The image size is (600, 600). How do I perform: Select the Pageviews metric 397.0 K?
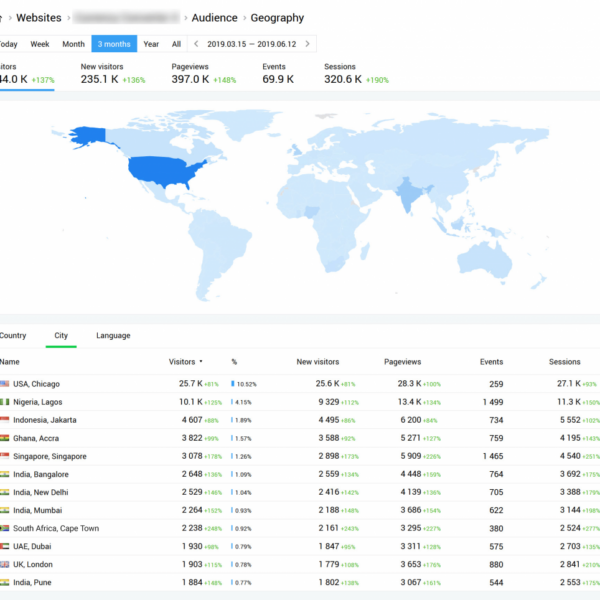pos(204,73)
